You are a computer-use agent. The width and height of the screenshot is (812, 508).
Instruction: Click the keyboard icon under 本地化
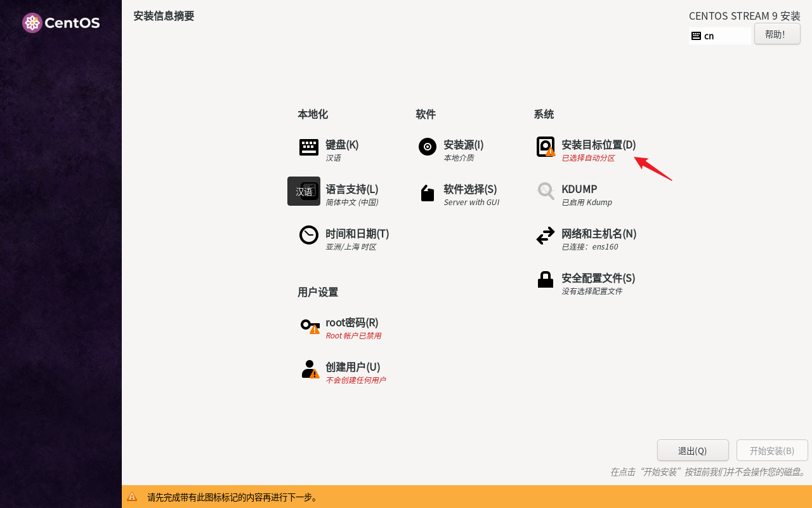pos(309,147)
